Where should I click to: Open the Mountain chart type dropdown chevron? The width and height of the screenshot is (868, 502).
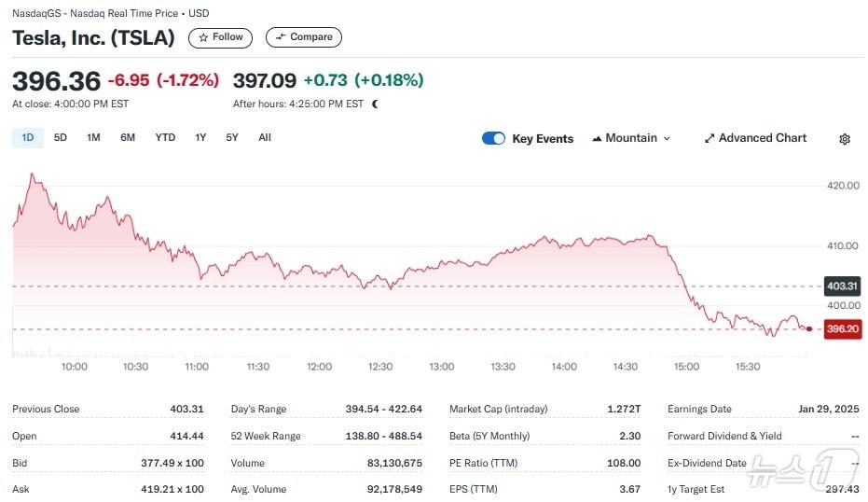point(667,138)
